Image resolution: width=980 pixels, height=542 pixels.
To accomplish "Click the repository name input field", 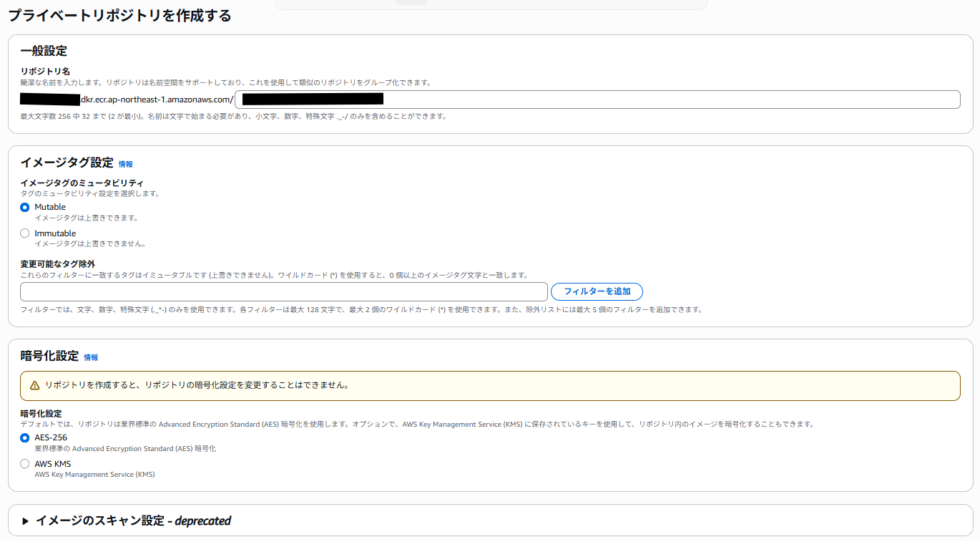I will 597,100.
